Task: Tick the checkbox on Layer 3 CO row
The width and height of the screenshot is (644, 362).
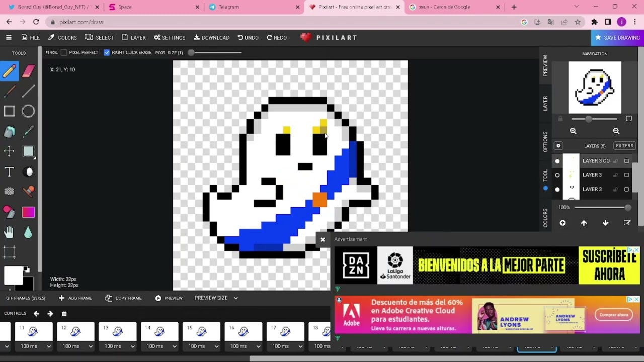Action: coord(626,161)
